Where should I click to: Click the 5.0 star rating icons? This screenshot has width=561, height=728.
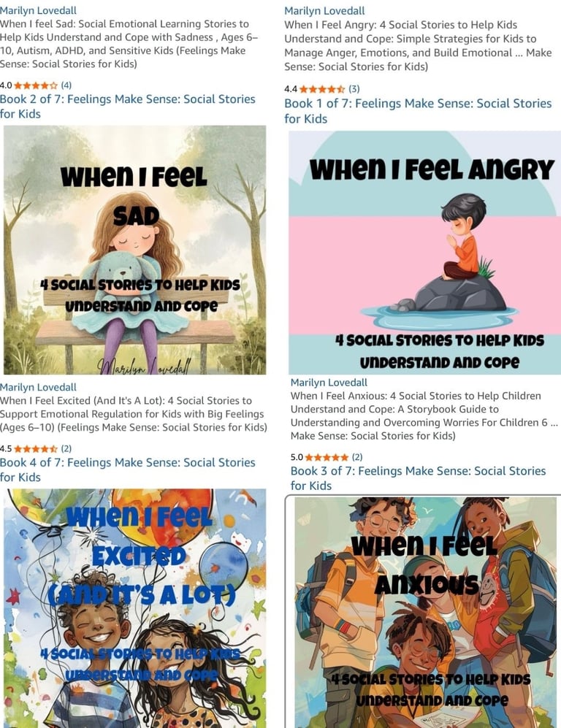(x=327, y=457)
